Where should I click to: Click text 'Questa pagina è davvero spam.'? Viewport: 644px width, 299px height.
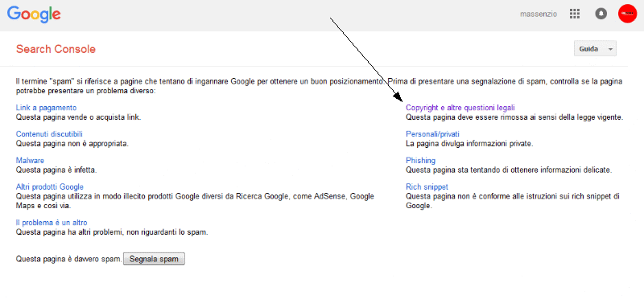[69, 260]
